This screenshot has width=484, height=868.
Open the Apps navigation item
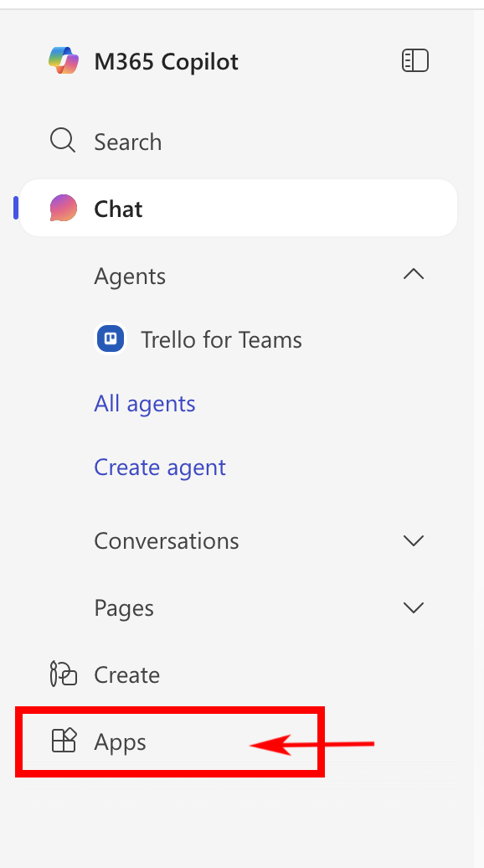[169, 741]
